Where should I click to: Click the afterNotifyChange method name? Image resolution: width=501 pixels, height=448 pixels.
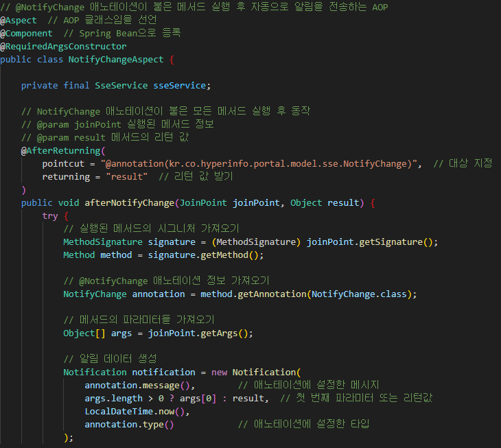click(x=130, y=203)
